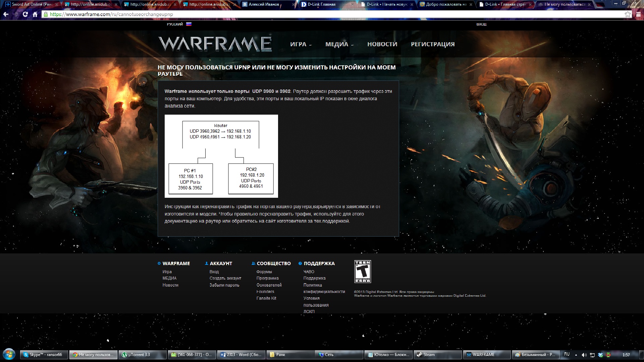Screen dimensions: 644x362
Task: Click the ВХОД login link
Action: click(x=481, y=24)
